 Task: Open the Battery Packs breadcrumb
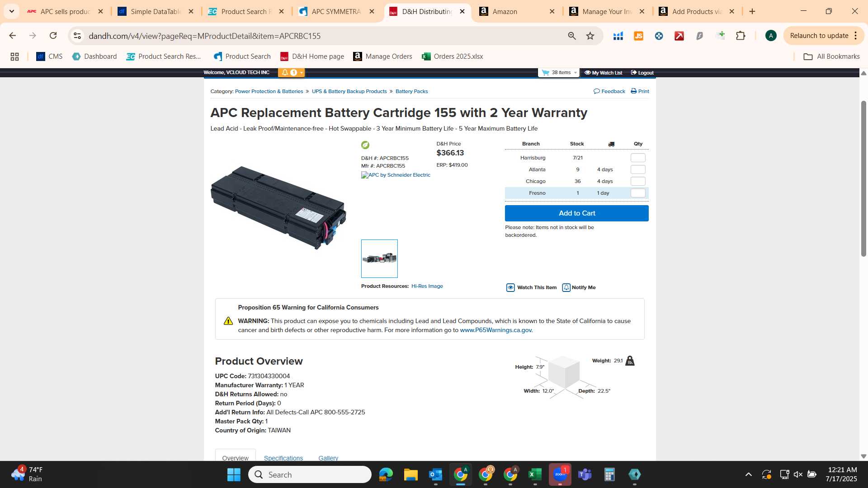[x=411, y=91]
